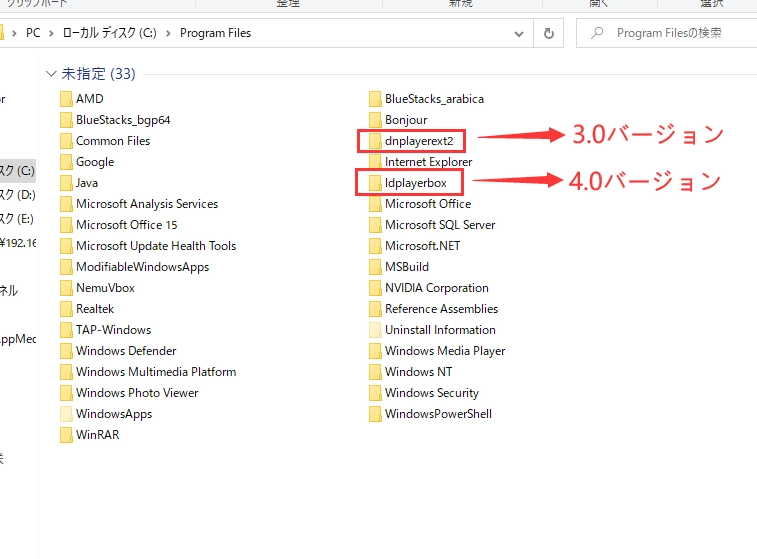
Task: Click the AMD folder icon
Action: pos(66,99)
